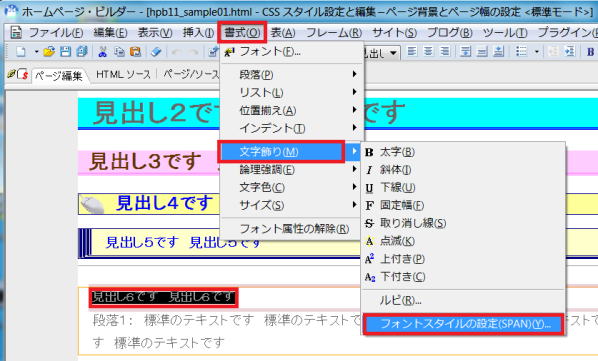
Task: Click the increase indent toolbar icon
Action: point(570,51)
